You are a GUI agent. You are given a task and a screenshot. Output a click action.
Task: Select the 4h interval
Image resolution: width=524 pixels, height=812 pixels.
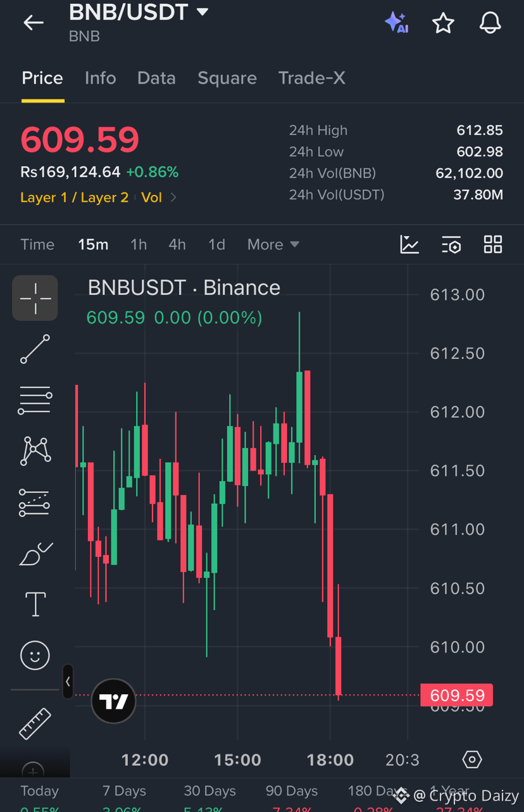[x=177, y=244]
